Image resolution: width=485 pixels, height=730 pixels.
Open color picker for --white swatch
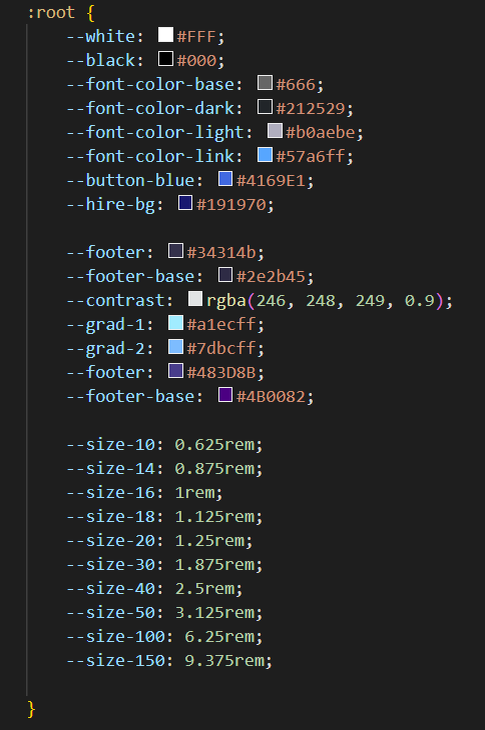tap(166, 34)
